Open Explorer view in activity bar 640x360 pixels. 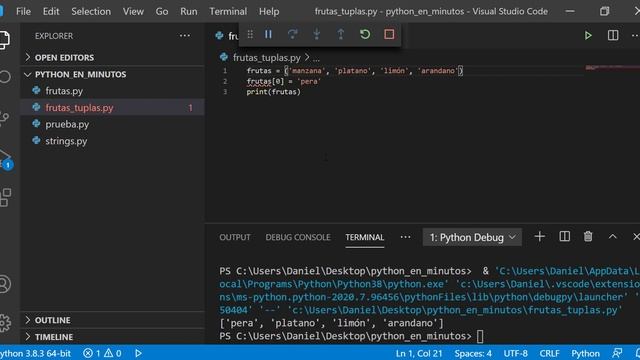tap(4, 40)
